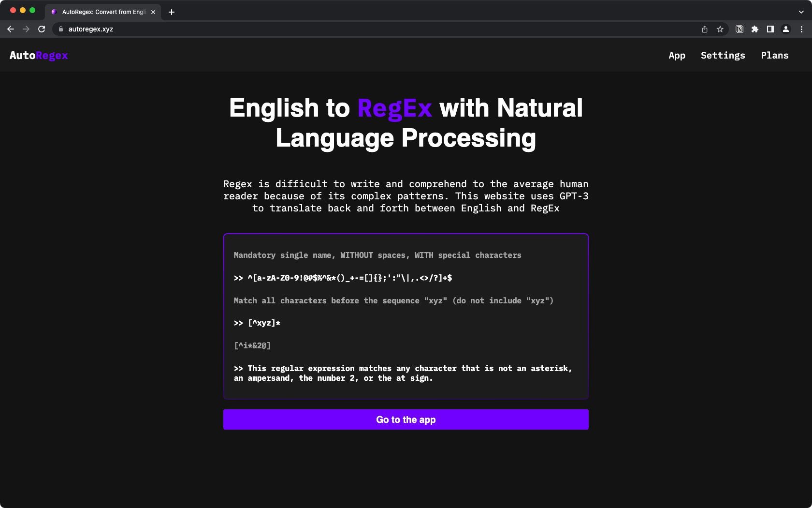
Task: Bookmark this page with the star icon
Action: click(x=720, y=29)
